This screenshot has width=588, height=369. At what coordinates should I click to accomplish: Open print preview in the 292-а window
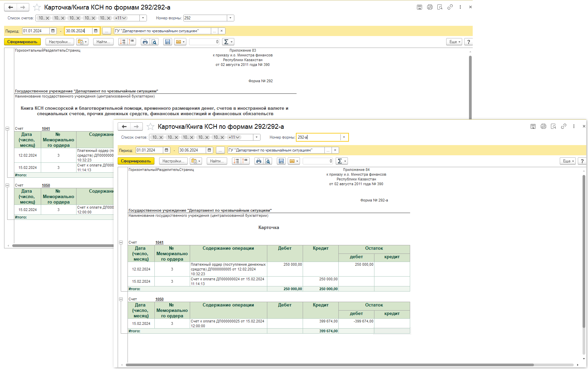click(x=268, y=161)
